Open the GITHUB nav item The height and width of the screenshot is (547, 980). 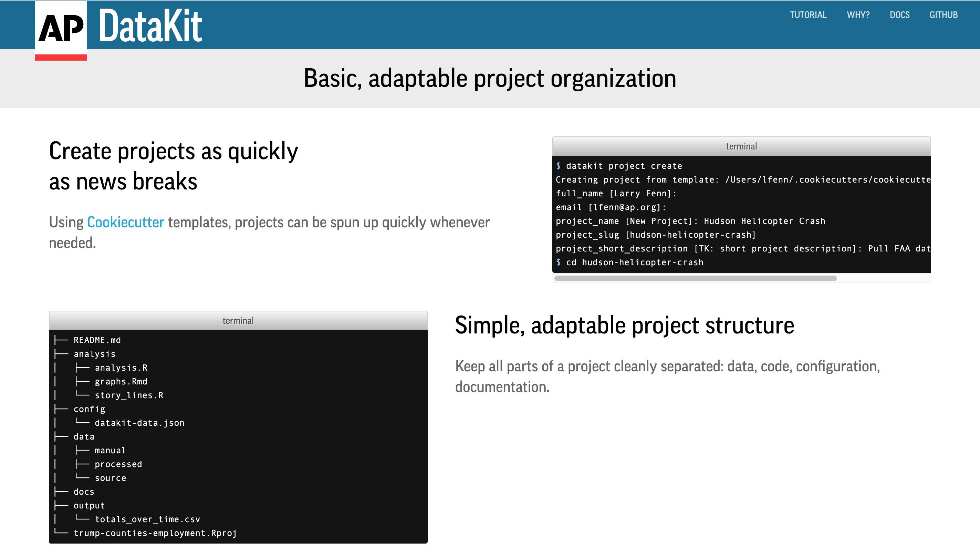click(943, 15)
